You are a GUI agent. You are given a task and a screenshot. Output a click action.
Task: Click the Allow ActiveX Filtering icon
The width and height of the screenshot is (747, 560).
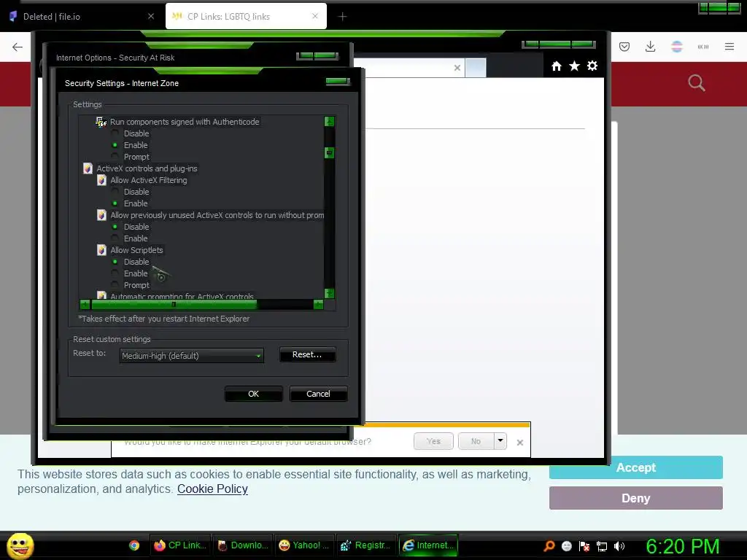pos(101,180)
